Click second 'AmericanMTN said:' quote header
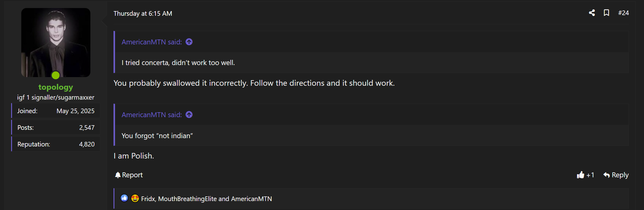The width and height of the screenshot is (644, 210). pyautogui.click(x=151, y=115)
